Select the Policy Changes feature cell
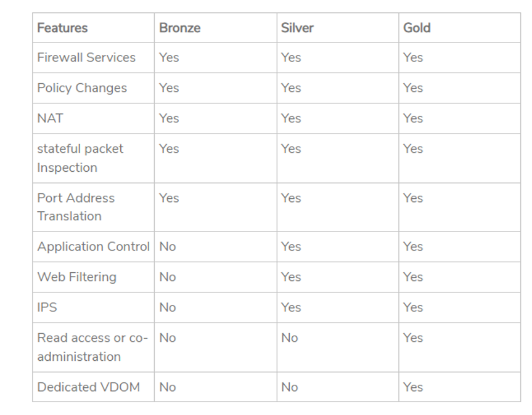Screen dimensions: 532x415 pos(82,88)
